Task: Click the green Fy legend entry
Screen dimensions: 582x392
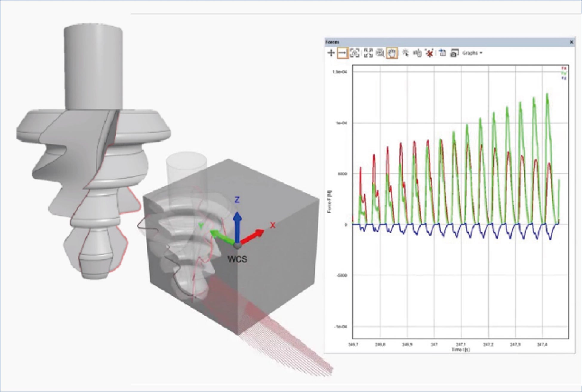Action: (564, 73)
